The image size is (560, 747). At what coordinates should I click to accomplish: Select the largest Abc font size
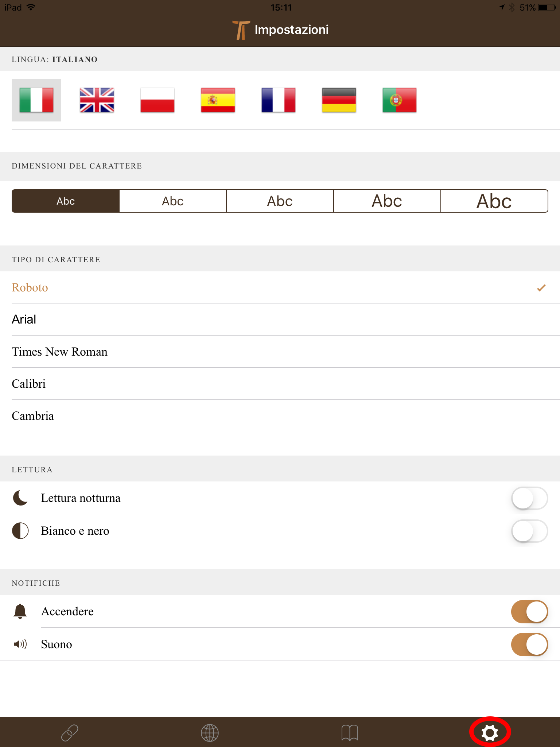(494, 201)
